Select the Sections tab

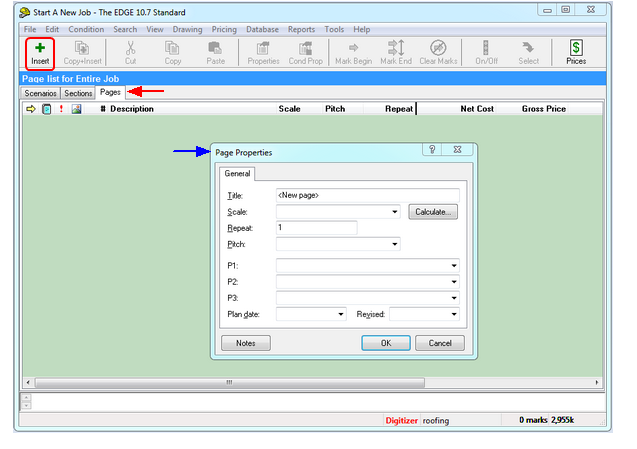[79, 93]
